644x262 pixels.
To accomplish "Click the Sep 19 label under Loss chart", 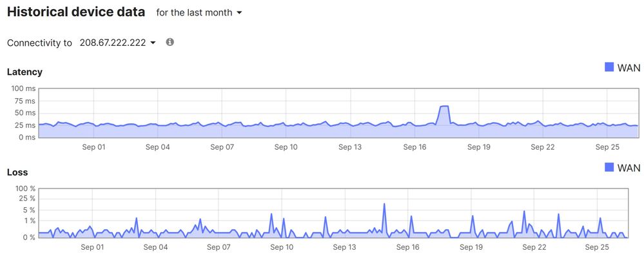I will (x=471, y=247).
